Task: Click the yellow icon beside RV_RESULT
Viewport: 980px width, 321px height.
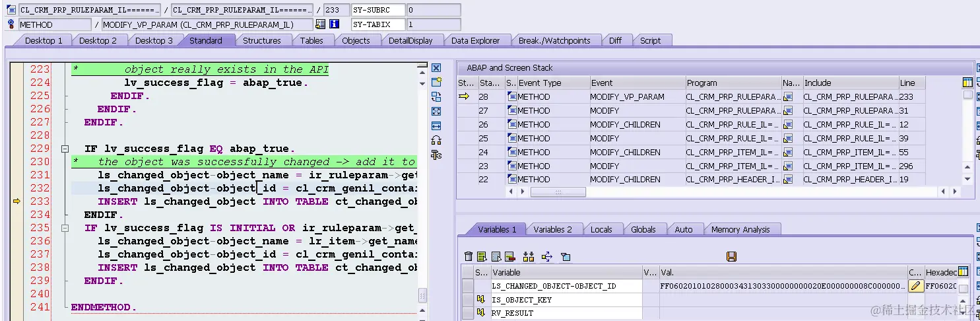Action: [x=480, y=312]
